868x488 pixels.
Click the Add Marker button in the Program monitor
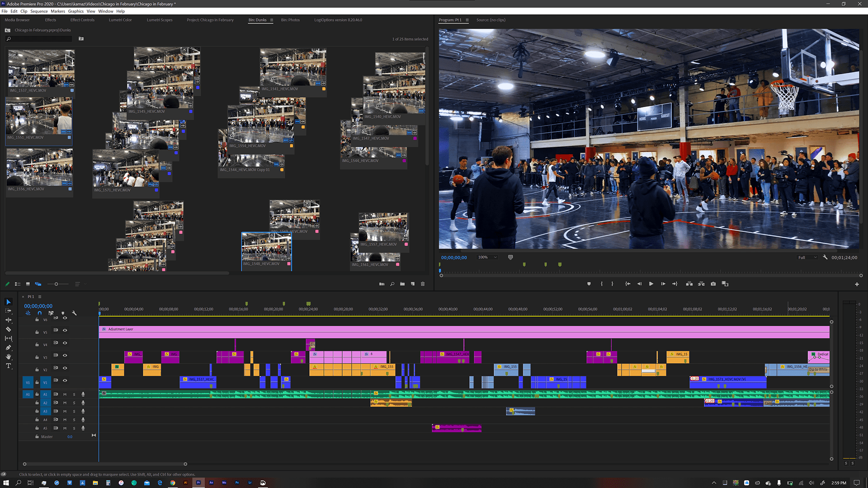coord(589,284)
